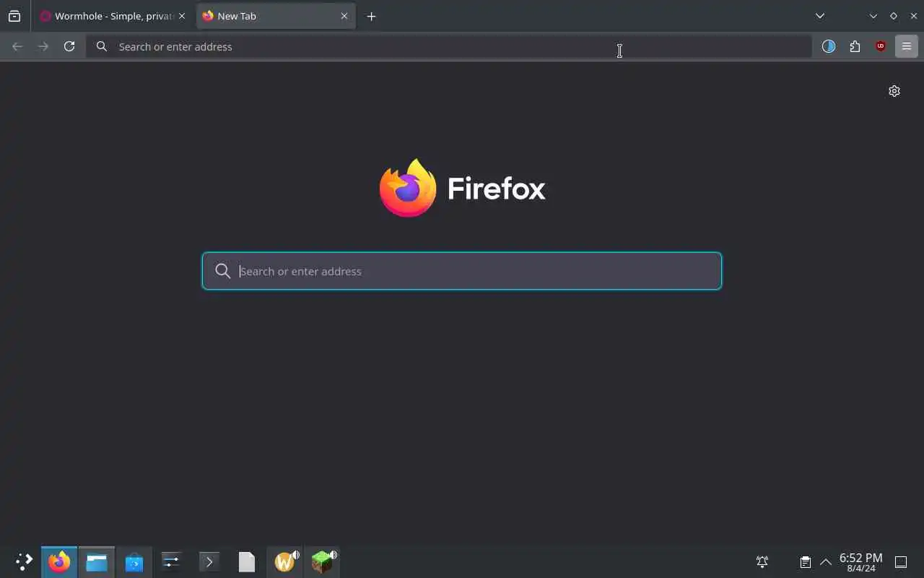This screenshot has width=924, height=578.
Task: Open the uBlock Origin extension icon
Action: pos(881,46)
